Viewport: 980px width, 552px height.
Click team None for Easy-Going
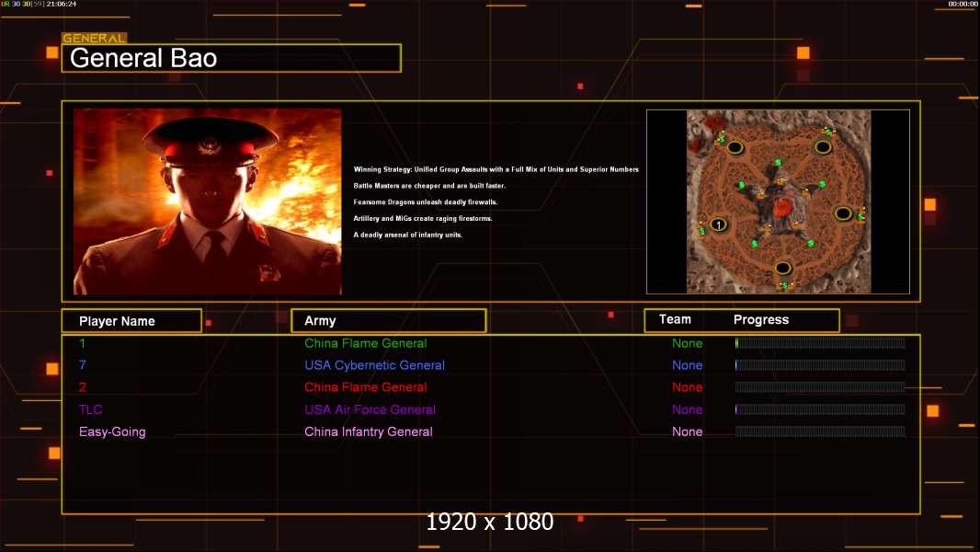688,432
